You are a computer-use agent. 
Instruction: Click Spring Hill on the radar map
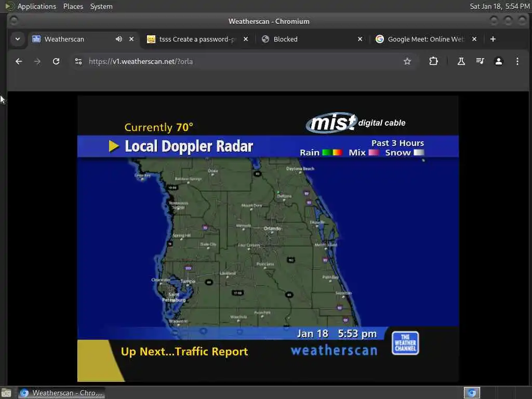(x=182, y=235)
